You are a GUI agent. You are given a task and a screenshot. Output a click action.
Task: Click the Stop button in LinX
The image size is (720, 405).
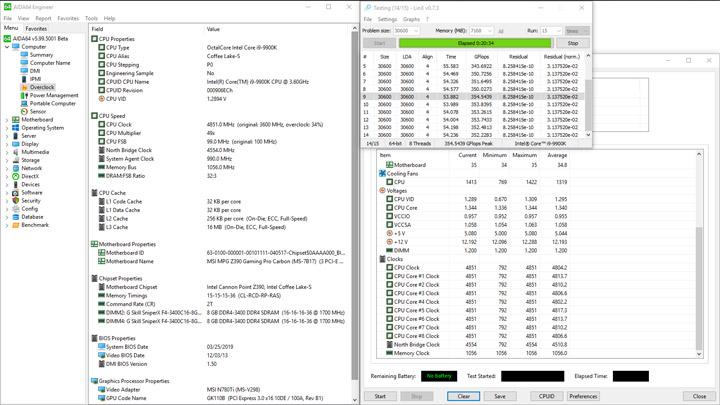click(573, 43)
